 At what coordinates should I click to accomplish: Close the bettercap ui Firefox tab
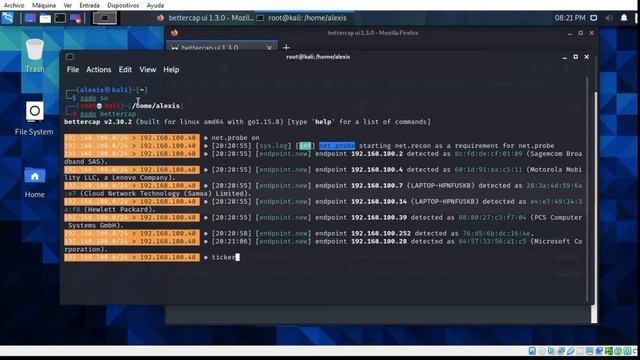click(x=269, y=48)
